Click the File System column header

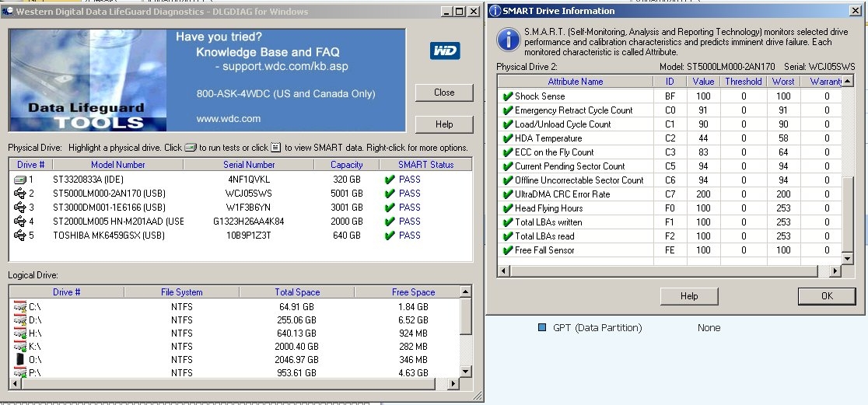pos(181,292)
